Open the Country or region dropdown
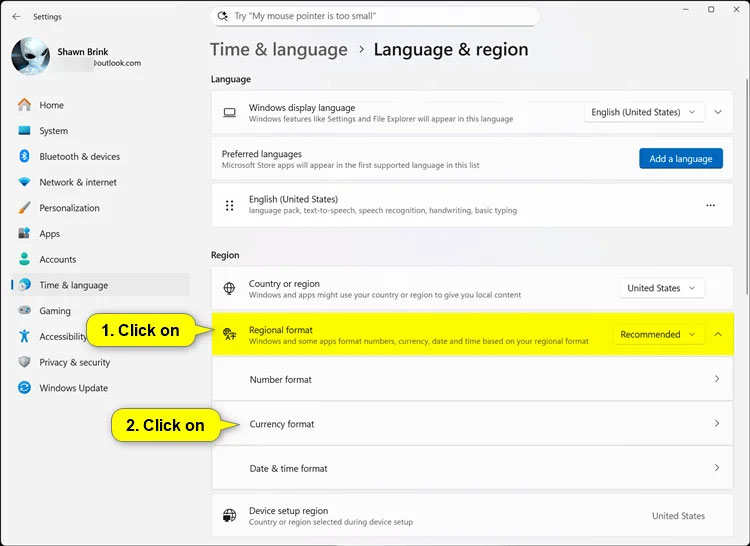Screen dimensions: 750x546 (662, 288)
